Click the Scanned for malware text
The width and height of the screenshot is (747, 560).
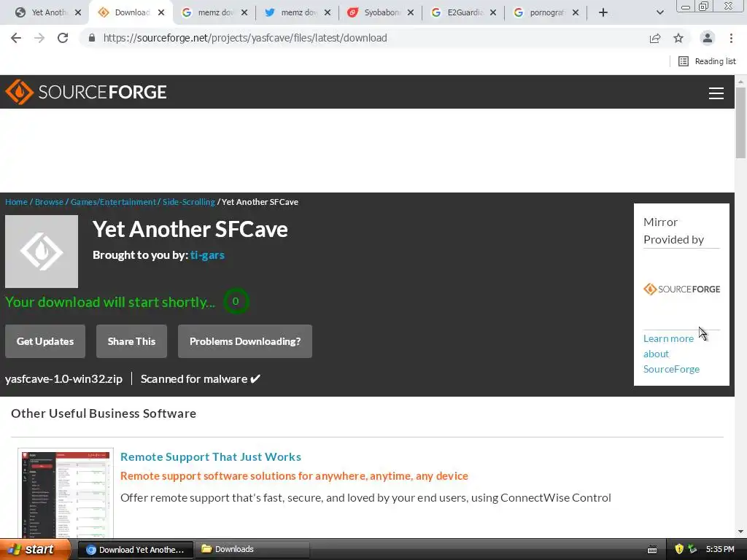coord(194,379)
